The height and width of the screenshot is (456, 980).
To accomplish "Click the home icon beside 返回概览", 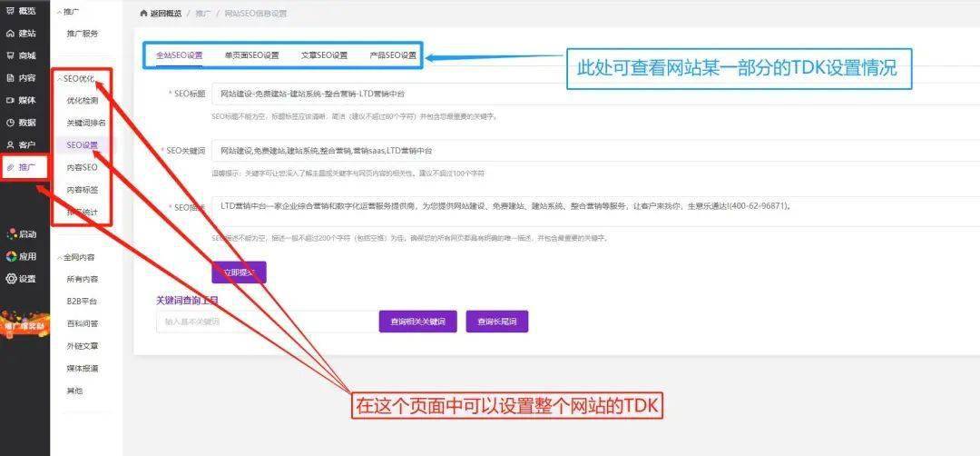I will tap(143, 13).
